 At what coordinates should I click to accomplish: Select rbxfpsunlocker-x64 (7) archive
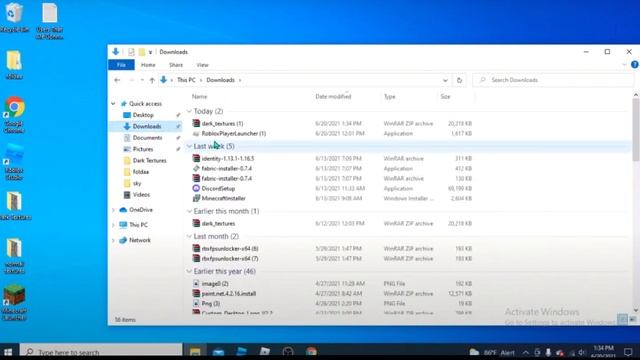click(229, 258)
